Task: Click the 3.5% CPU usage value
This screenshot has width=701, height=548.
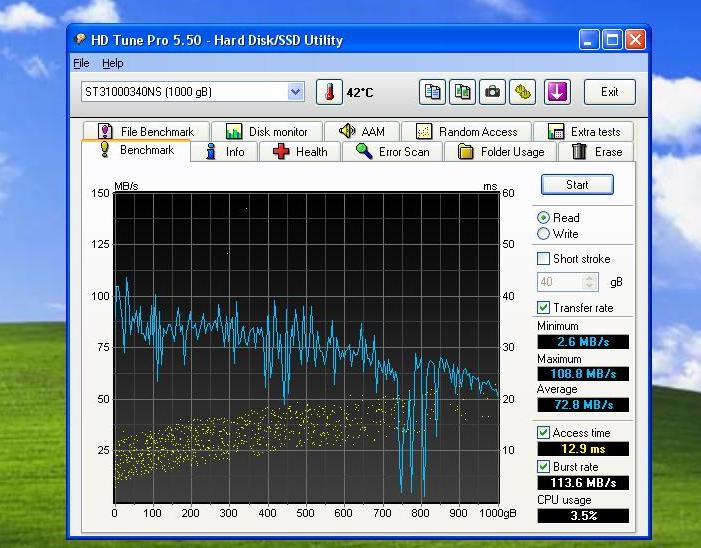Action: tap(583, 516)
